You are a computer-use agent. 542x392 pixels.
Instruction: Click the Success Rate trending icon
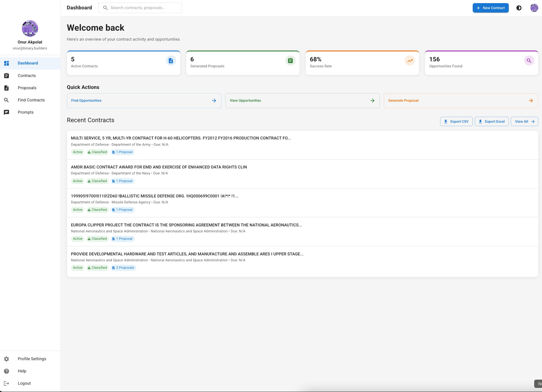(409, 61)
